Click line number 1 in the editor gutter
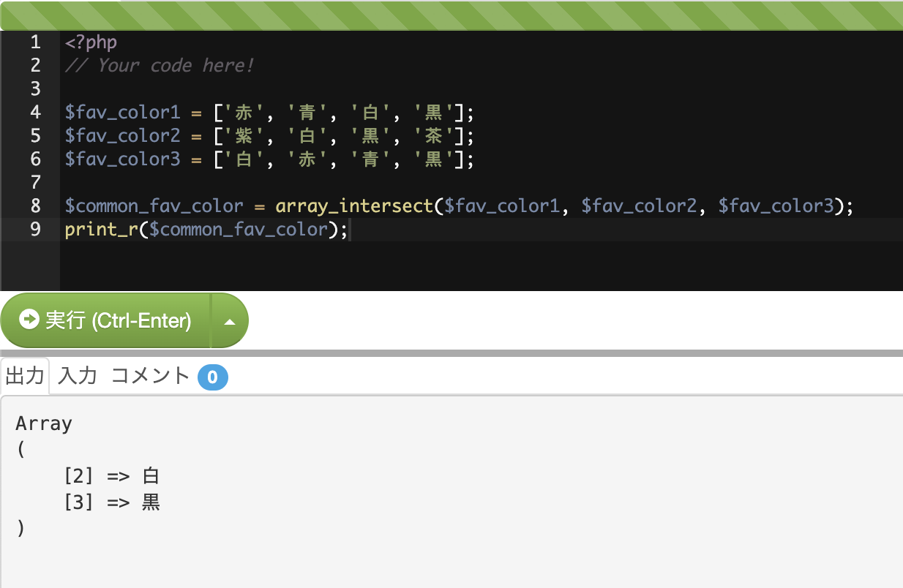The image size is (903, 588). click(35, 42)
